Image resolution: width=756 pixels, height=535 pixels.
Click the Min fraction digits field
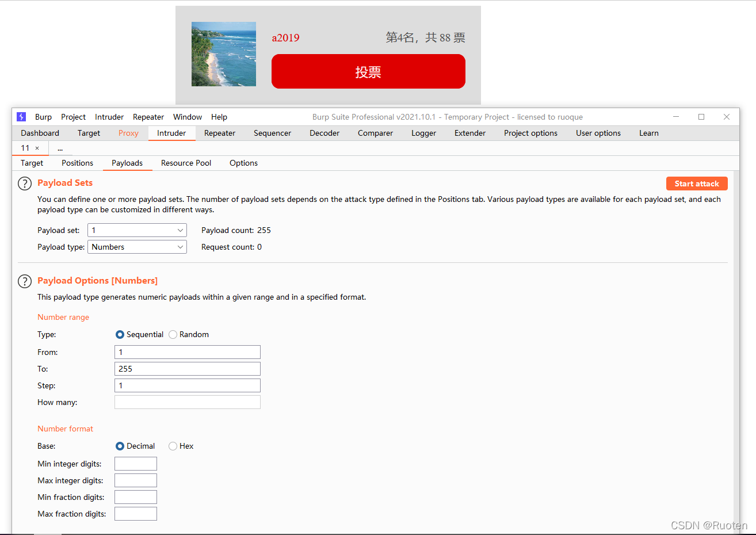pyautogui.click(x=136, y=497)
